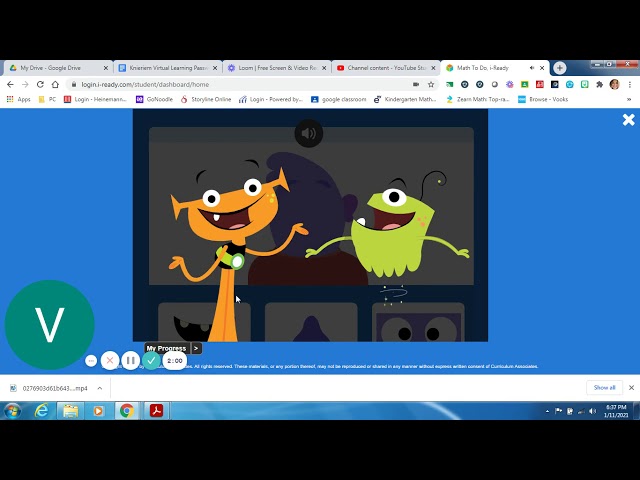Open Action Center flag in system tray
Screen dimensions: 640x480
pos(558,411)
